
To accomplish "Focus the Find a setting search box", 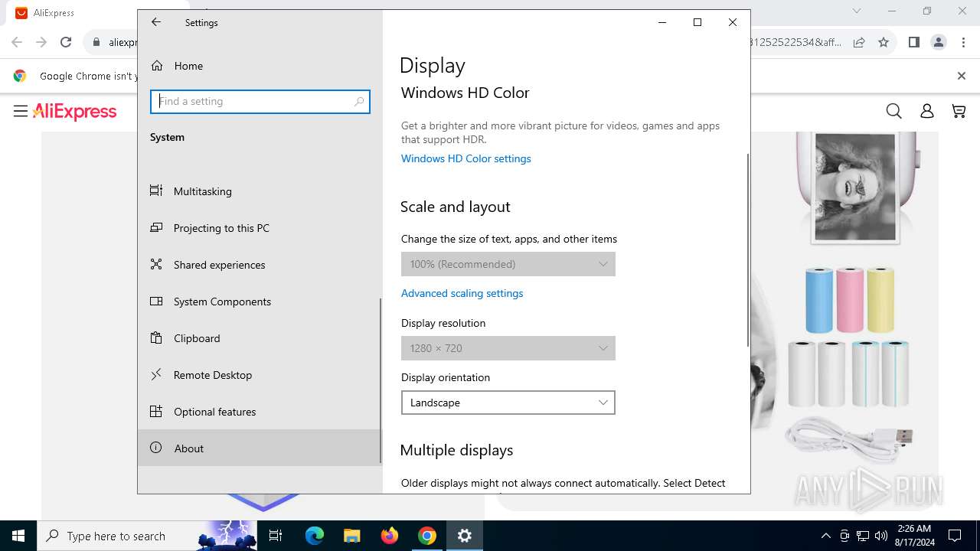I will point(260,101).
